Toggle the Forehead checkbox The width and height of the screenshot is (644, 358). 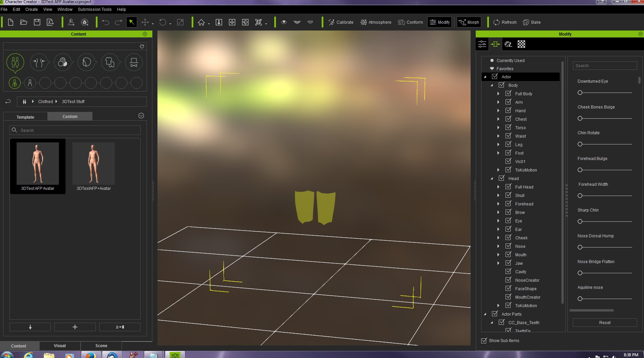coord(508,204)
